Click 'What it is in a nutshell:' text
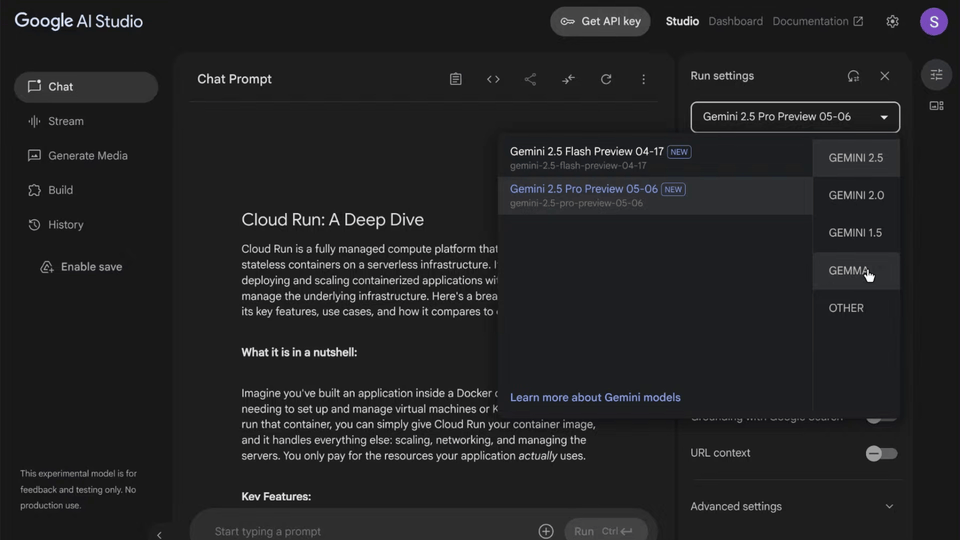Image resolution: width=960 pixels, height=540 pixels. tap(299, 353)
